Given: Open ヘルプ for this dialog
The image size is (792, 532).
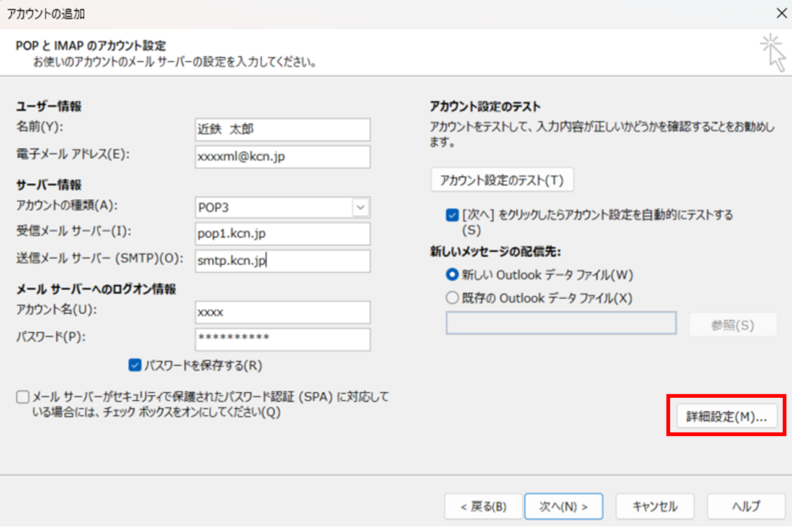Looking at the screenshot, I should (x=746, y=506).
